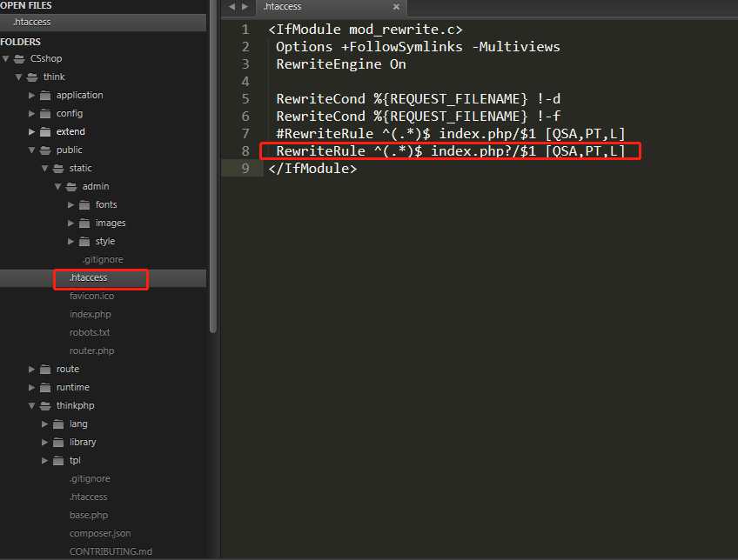Click the application folder icon
This screenshot has width=738, height=560.
pyautogui.click(x=45, y=96)
